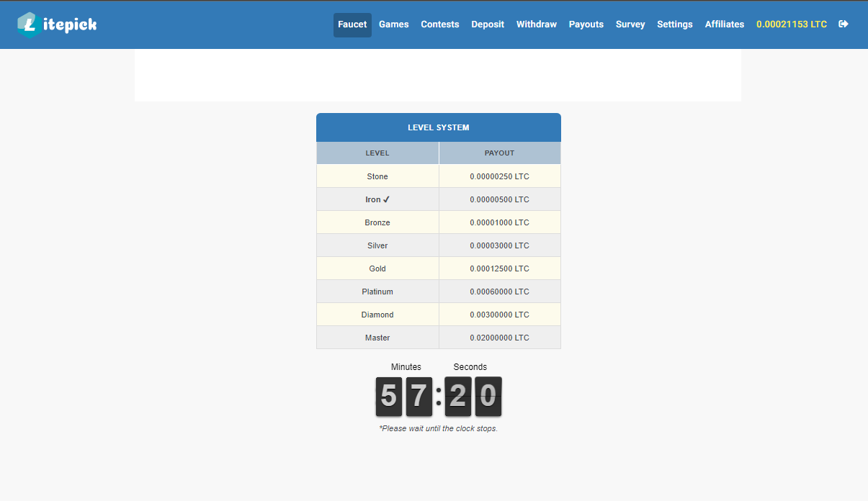Select the Gold level cell

(377, 268)
